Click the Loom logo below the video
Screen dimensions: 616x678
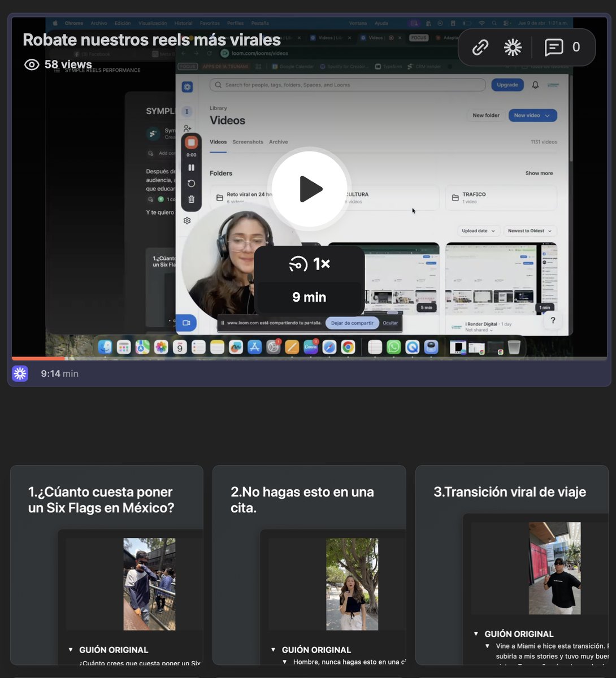coord(20,373)
